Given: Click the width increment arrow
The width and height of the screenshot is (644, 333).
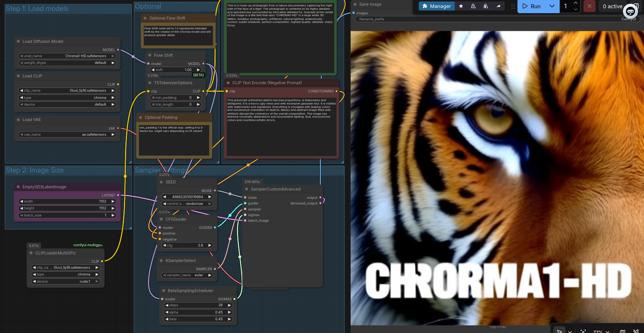Looking at the screenshot, I should pyautogui.click(x=113, y=201).
